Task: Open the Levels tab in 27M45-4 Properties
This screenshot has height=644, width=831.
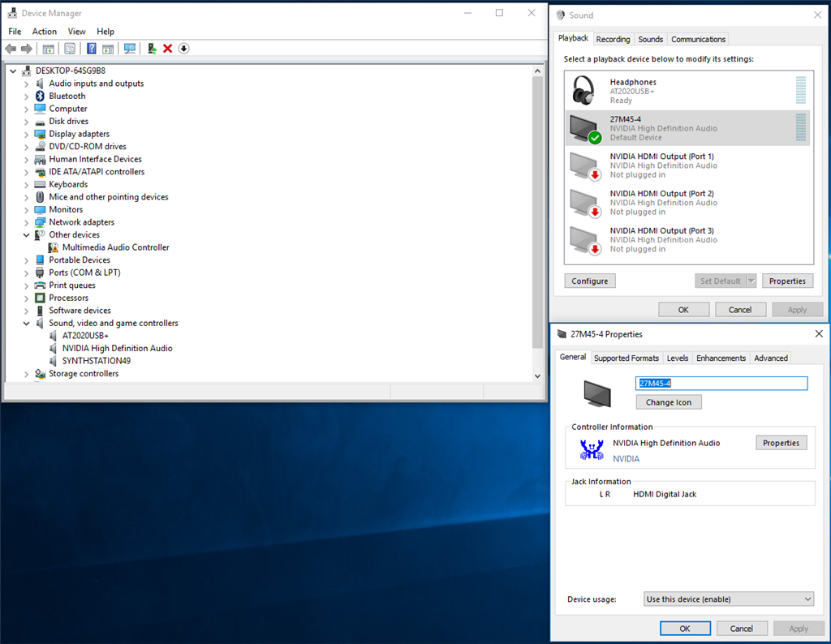Action: [678, 358]
